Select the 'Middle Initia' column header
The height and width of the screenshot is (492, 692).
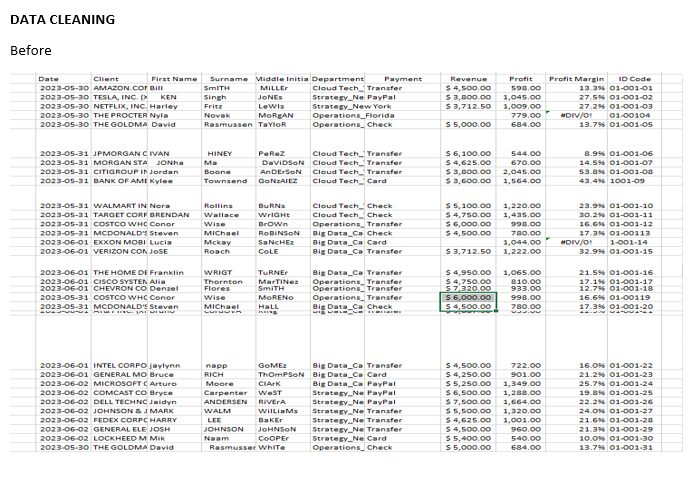point(282,79)
